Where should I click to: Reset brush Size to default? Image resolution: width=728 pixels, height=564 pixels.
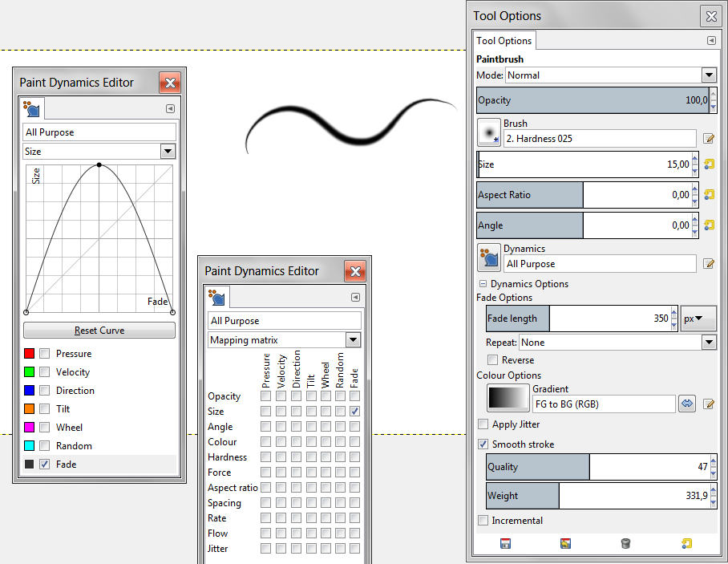[x=709, y=164]
